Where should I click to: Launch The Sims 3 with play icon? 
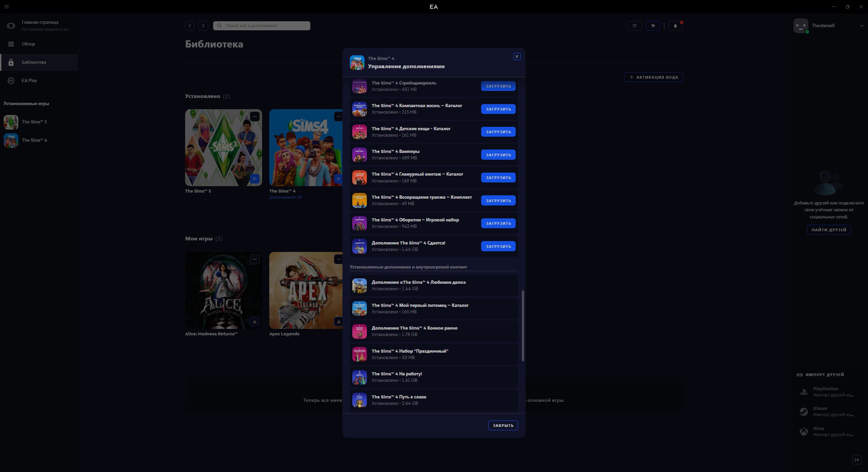pyautogui.click(x=255, y=178)
